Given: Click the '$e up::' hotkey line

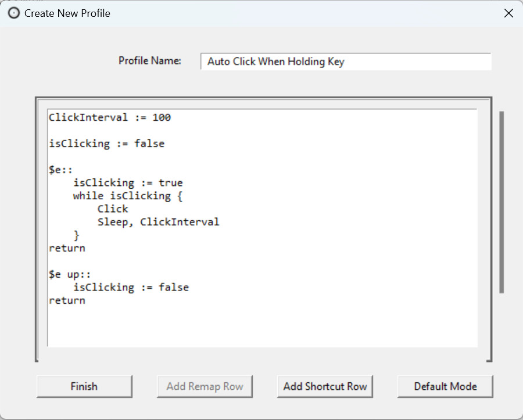Looking at the screenshot, I should coord(70,274).
